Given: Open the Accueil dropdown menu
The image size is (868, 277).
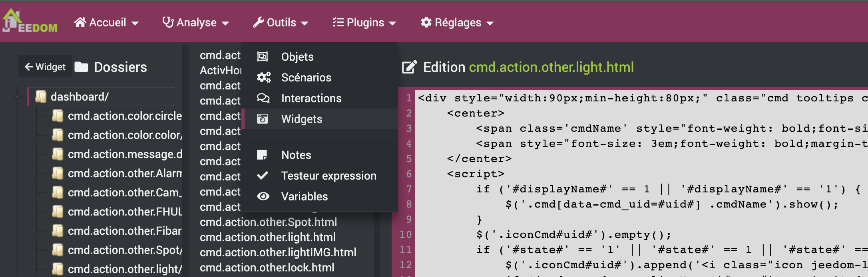Looking at the screenshot, I should click(x=106, y=23).
